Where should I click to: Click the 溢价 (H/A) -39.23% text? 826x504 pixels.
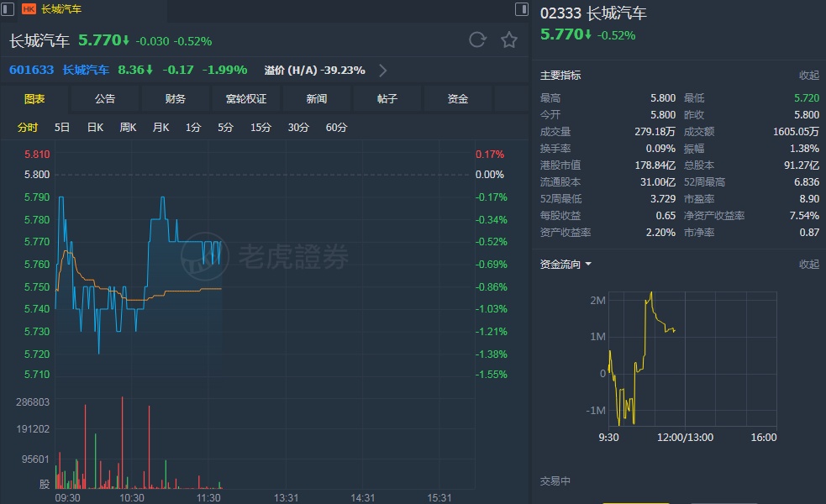point(314,70)
